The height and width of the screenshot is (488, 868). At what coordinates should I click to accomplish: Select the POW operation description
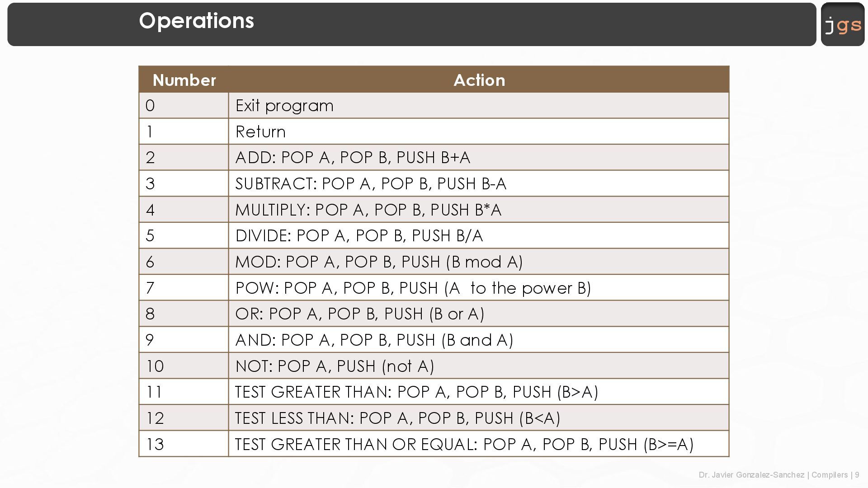point(413,288)
